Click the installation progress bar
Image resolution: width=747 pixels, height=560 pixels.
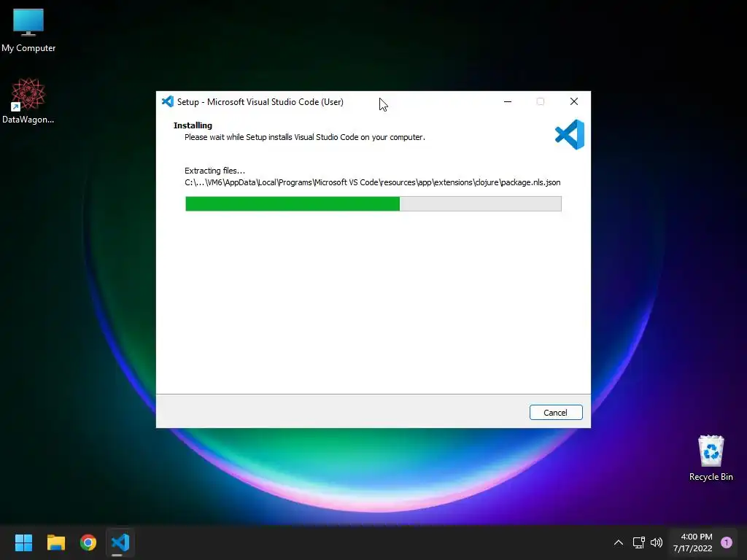[373, 204]
